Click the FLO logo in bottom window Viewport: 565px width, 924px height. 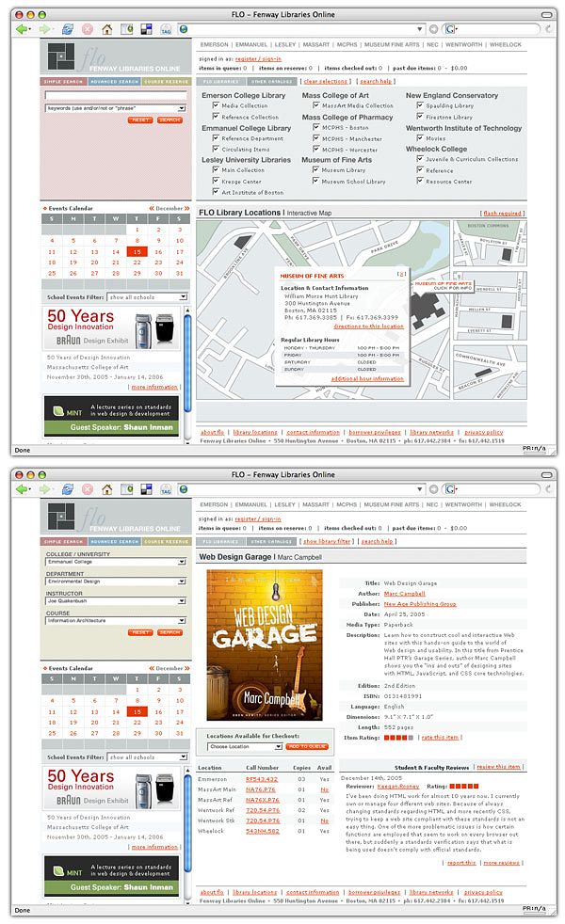61,517
